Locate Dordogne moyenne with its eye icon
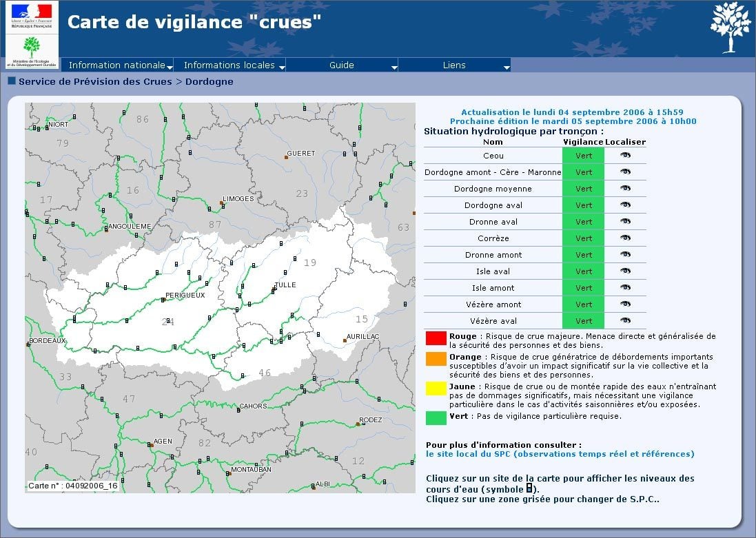The height and width of the screenshot is (538, 756). tap(625, 188)
